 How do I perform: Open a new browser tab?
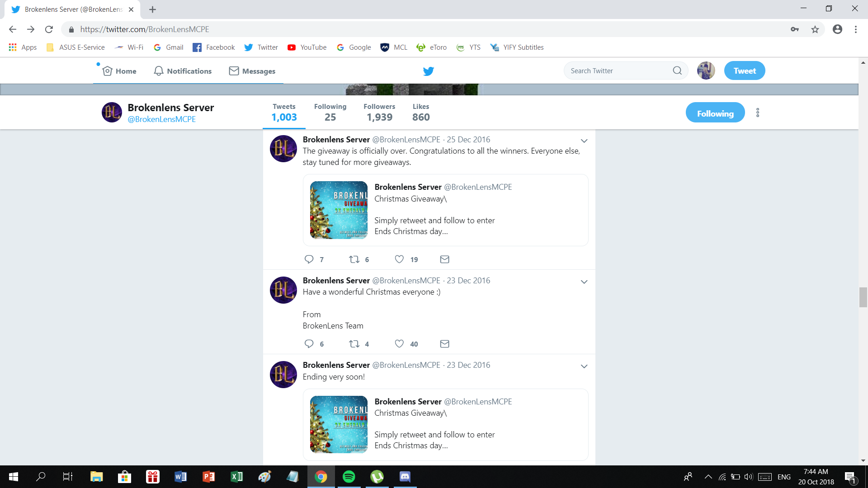(152, 9)
